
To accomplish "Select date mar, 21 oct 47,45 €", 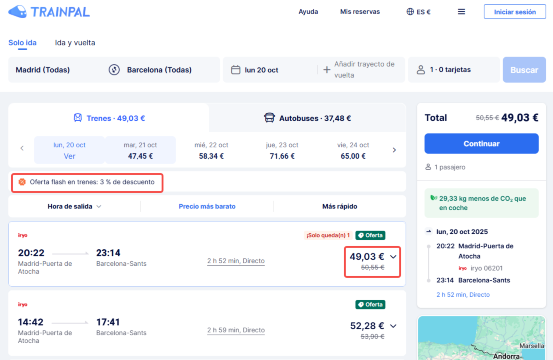I will (140, 150).
